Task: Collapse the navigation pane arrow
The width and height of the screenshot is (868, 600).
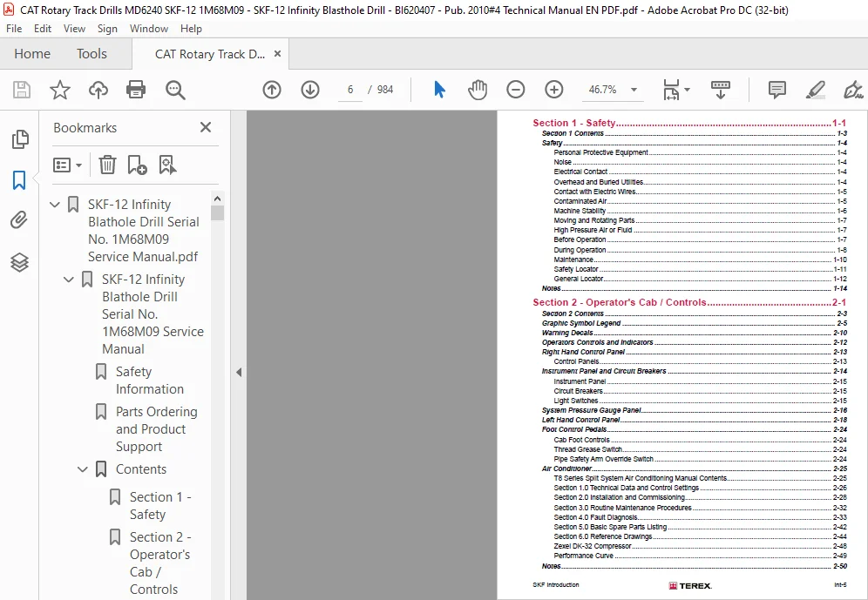Action: pos(239,372)
